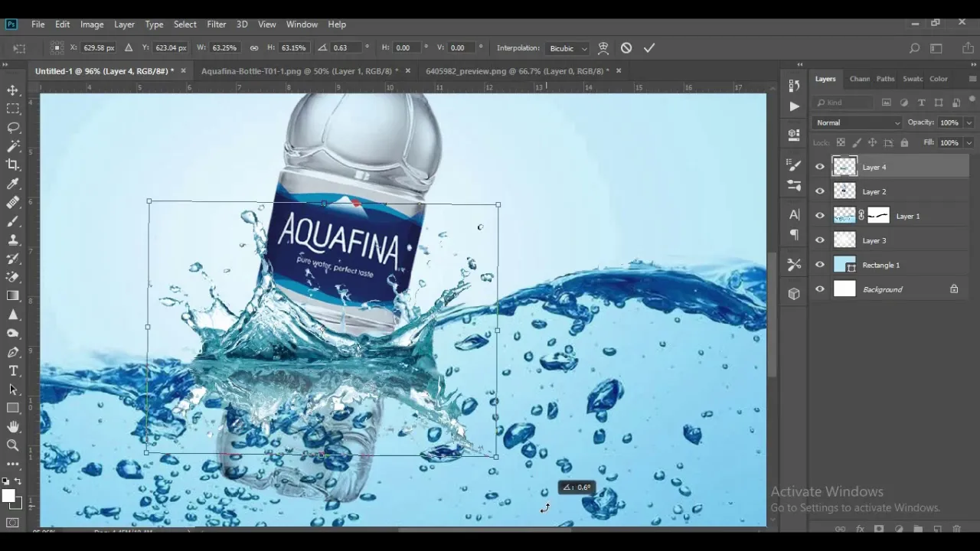Toggle the lock transparent pixels option

[841, 142]
